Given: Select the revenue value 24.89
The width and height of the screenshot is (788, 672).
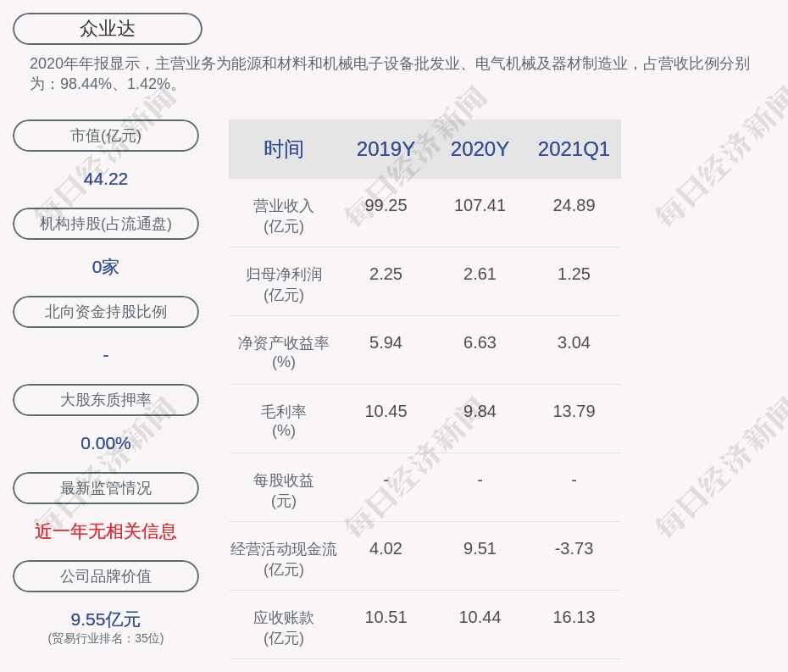Looking at the screenshot, I should tap(574, 206).
